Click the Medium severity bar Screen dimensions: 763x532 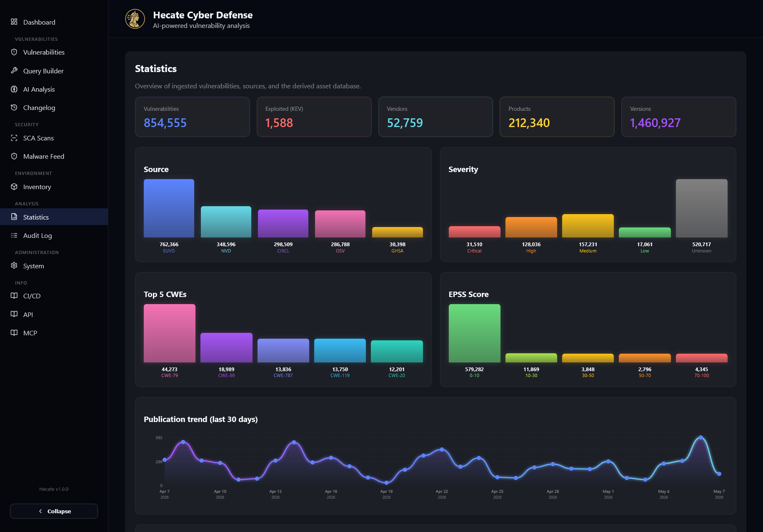tap(588, 226)
